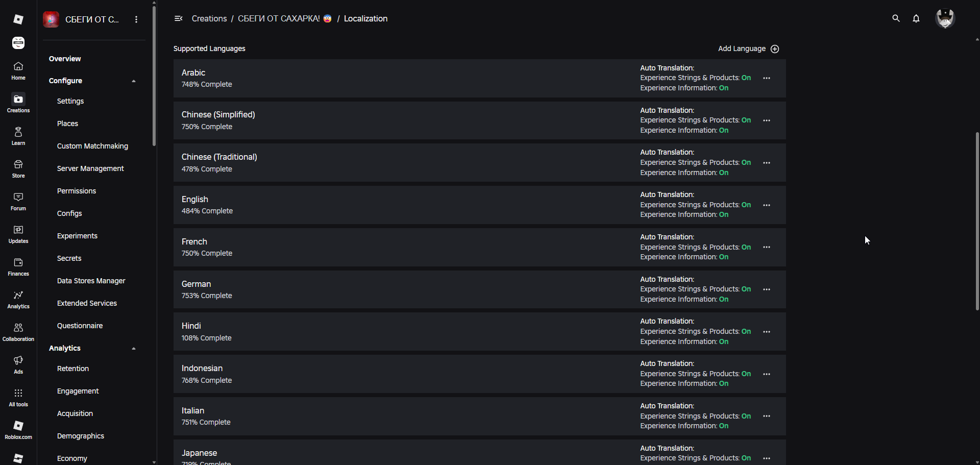Open French language options menu

coord(767,247)
